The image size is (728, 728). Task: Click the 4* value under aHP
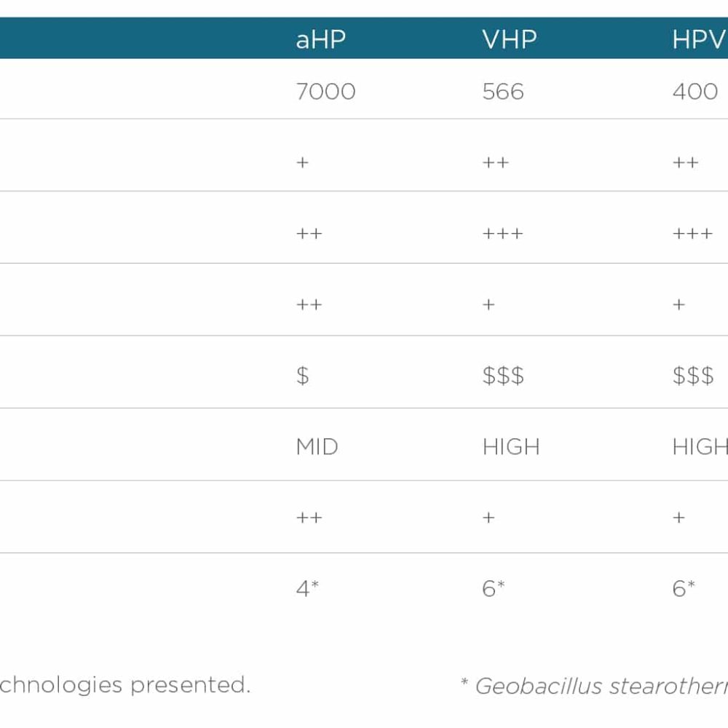(x=308, y=588)
